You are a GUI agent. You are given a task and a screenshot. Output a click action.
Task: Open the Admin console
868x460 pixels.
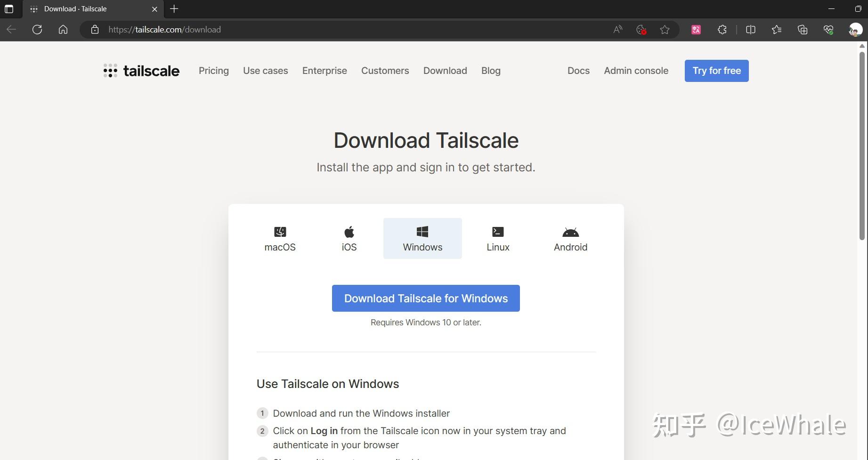pos(636,71)
